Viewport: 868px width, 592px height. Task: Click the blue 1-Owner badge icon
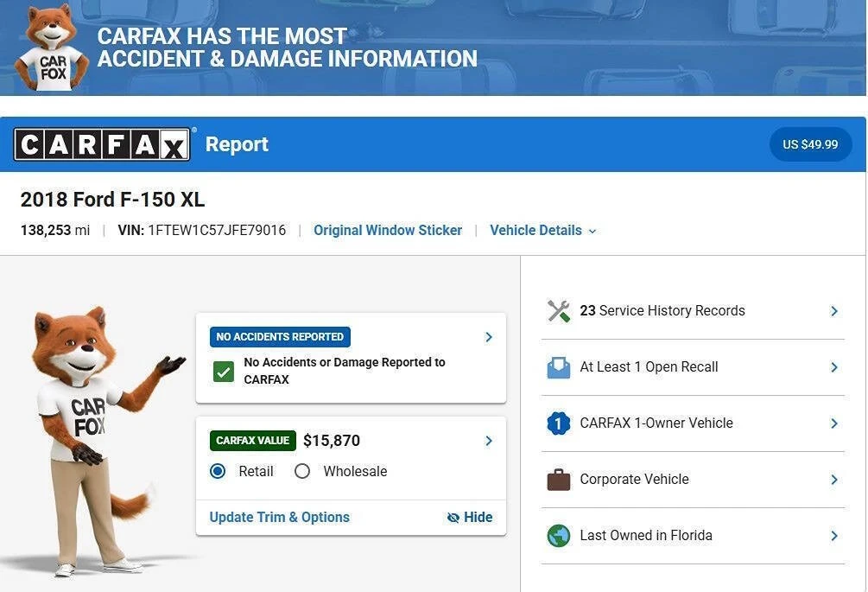click(x=559, y=423)
